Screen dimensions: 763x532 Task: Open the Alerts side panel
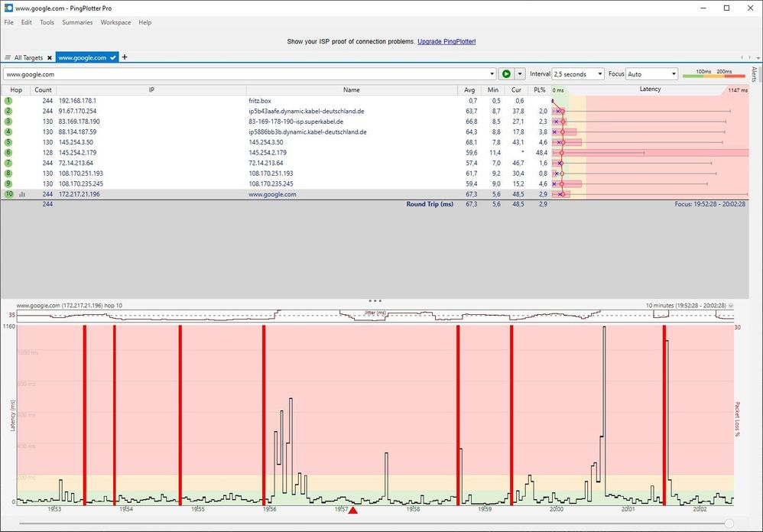tap(755, 74)
